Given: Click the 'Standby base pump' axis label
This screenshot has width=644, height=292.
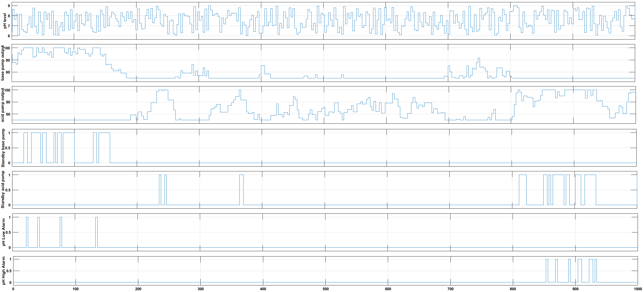Looking at the screenshot, I should coord(3,148).
